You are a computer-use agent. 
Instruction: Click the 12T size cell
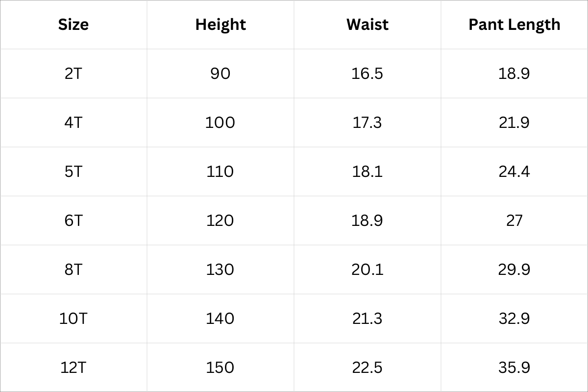point(73,367)
